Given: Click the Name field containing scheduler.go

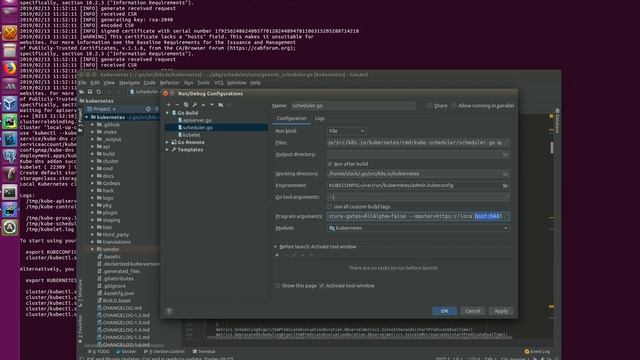Looking at the screenshot, I should 353,106.
